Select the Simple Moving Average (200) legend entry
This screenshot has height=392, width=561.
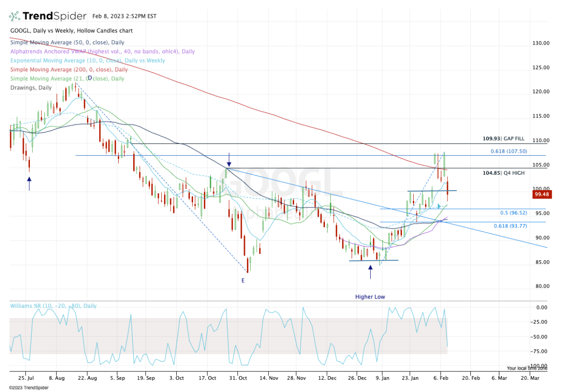[x=70, y=69]
